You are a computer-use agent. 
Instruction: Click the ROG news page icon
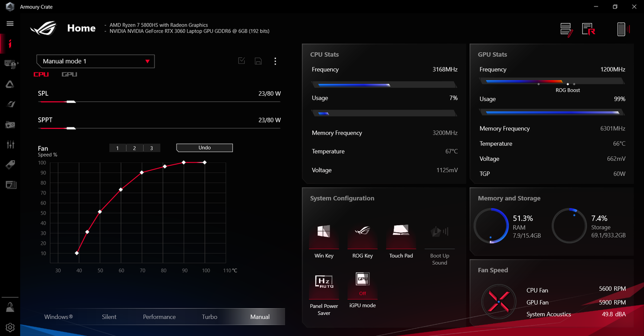[x=588, y=29]
